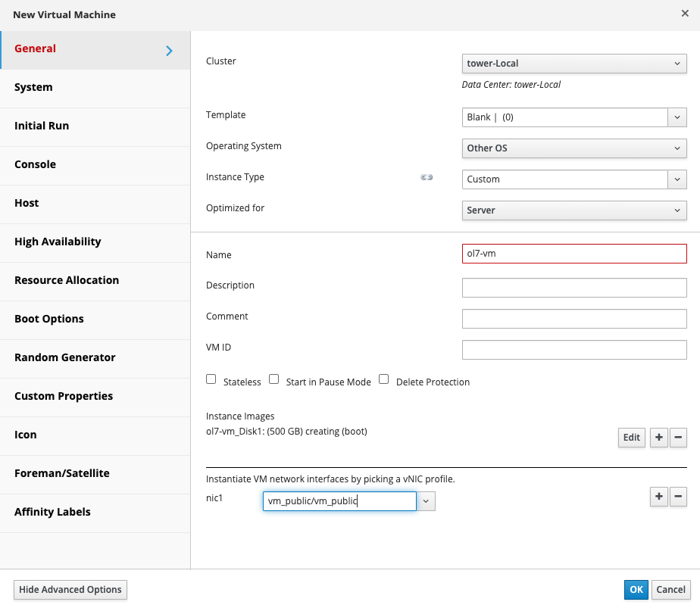Image resolution: width=700 pixels, height=608 pixels.
Task: Enable the Stateless checkbox
Action: 211,379
